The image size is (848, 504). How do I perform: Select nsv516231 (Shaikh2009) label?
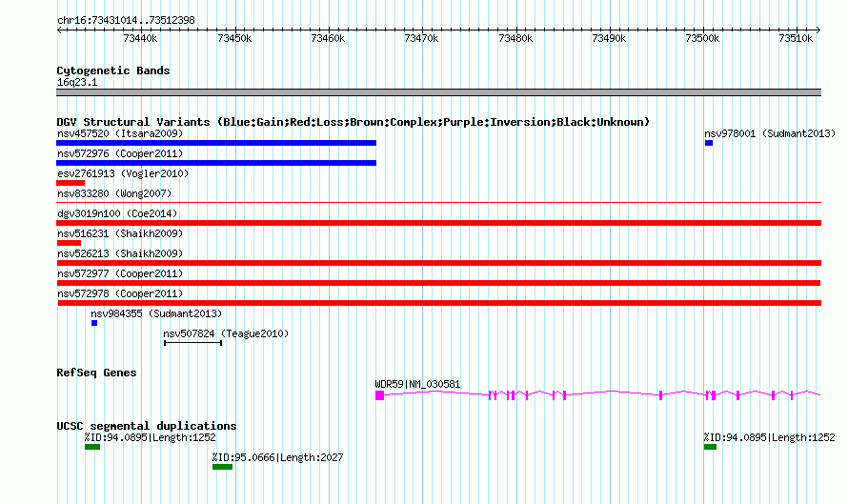(x=120, y=233)
